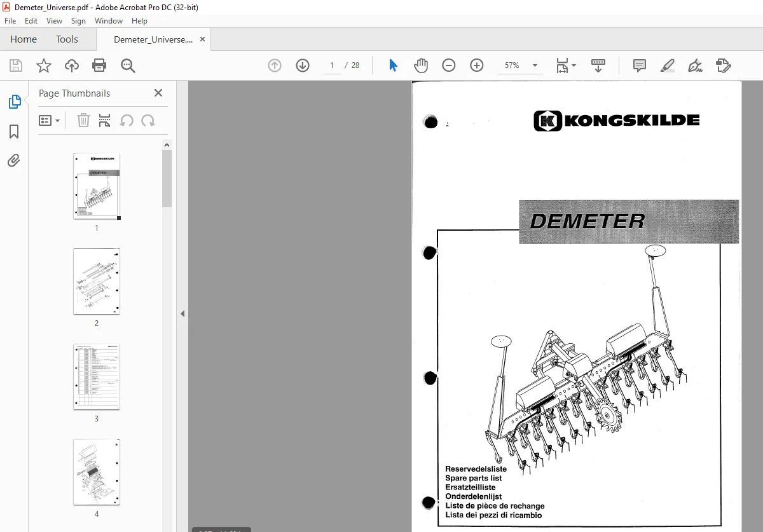763x532 pixels.
Task: Go to next page arrow
Action: tap(303, 65)
